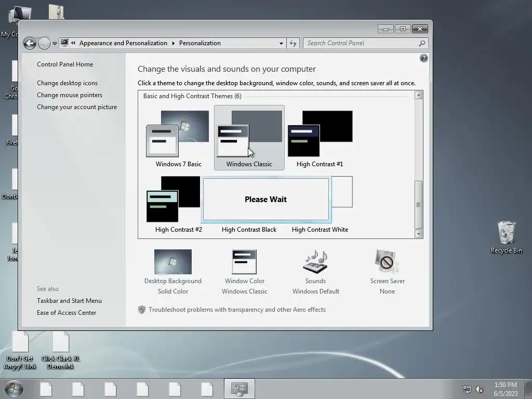The width and height of the screenshot is (532, 399).
Task: Open Change desktop icons link
Action: pyautogui.click(x=67, y=83)
